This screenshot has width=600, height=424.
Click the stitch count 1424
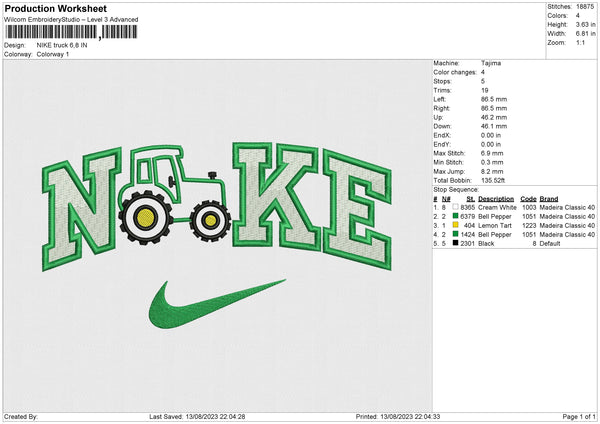(x=468, y=235)
